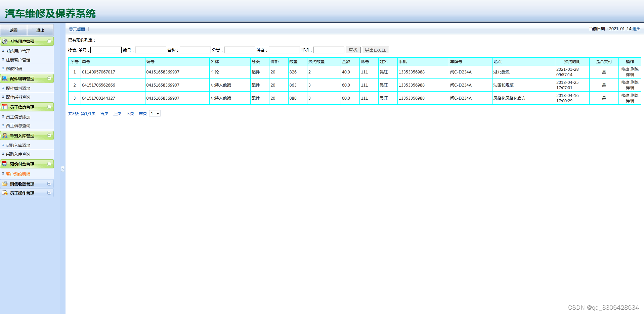This screenshot has height=314, width=644.
Task: Focus the 手机 search field
Action: 329,50
